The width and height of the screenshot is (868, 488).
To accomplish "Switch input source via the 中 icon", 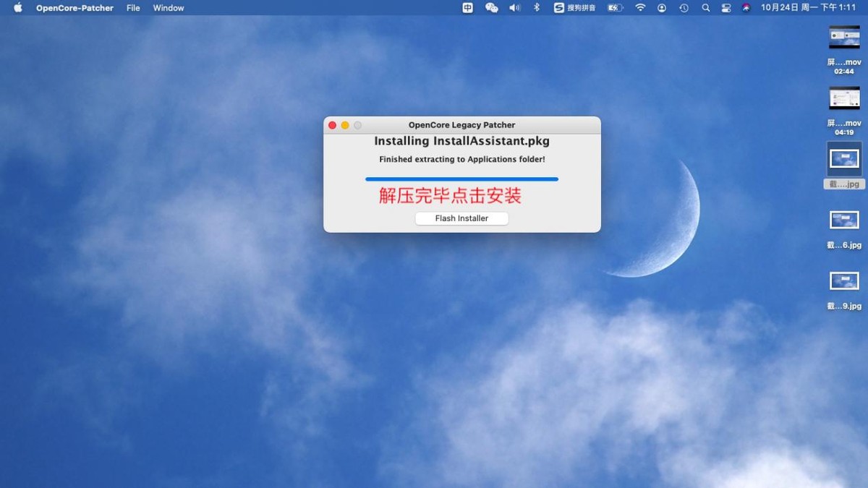I will (x=467, y=7).
